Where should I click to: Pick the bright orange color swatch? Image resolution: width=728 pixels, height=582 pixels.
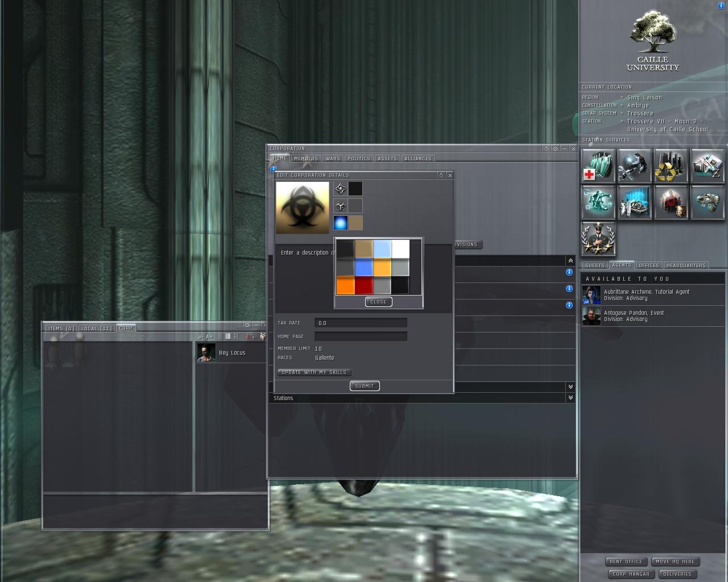pyautogui.click(x=345, y=285)
